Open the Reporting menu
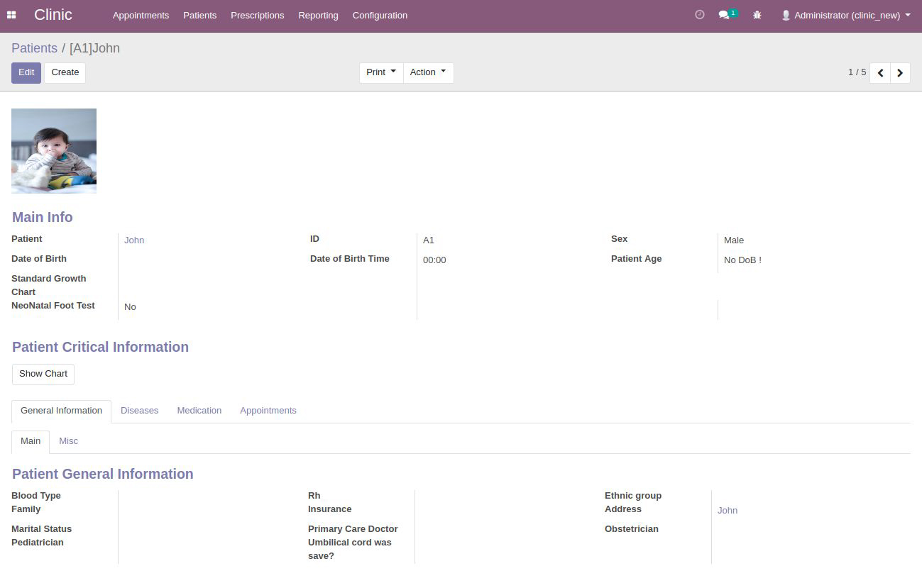Image resolution: width=922 pixels, height=588 pixels. point(318,15)
